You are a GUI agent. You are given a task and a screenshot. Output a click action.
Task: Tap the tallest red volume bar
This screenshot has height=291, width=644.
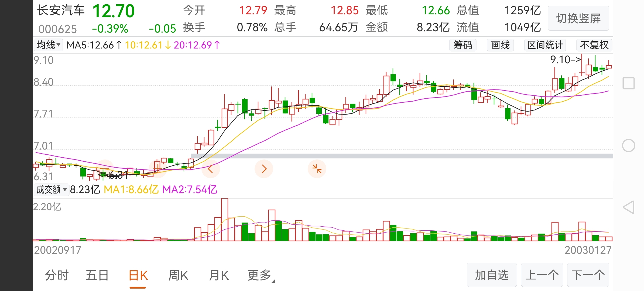coord(224,220)
